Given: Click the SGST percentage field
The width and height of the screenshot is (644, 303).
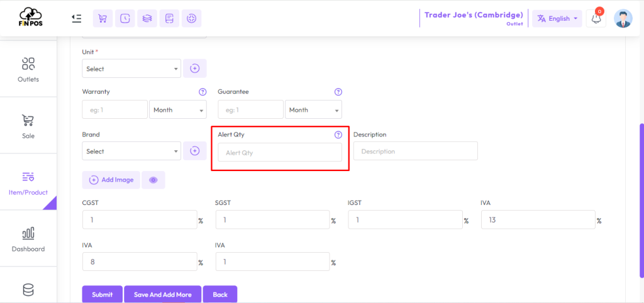Looking at the screenshot, I should click(x=273, y=219).
